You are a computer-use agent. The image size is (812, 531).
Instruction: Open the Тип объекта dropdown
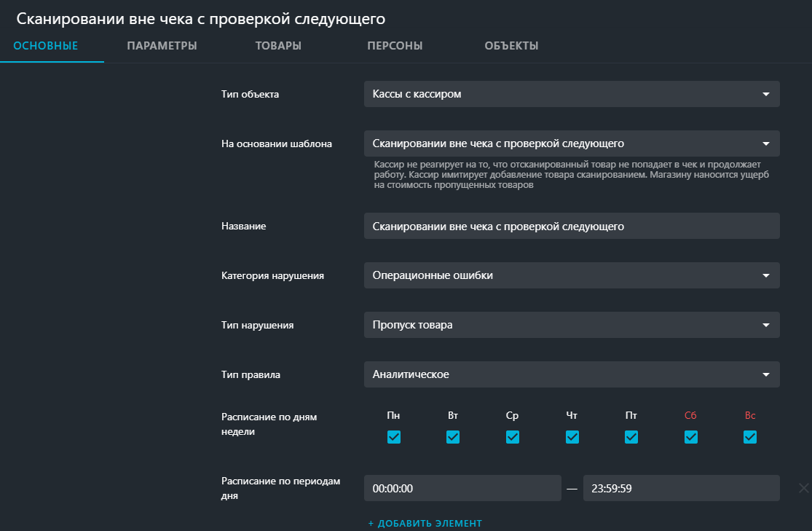pos(572,94)
